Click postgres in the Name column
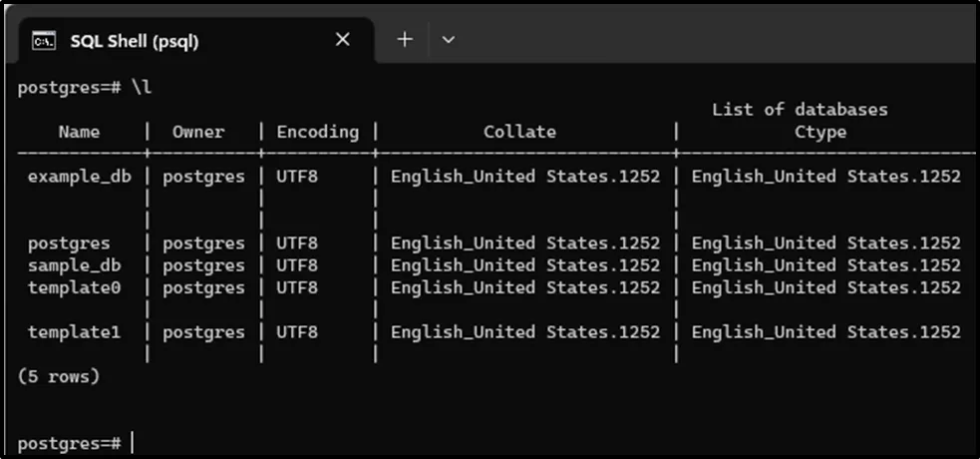Viewport: 980px width, 459px height. pyautogui.click(x=69, y=243)
